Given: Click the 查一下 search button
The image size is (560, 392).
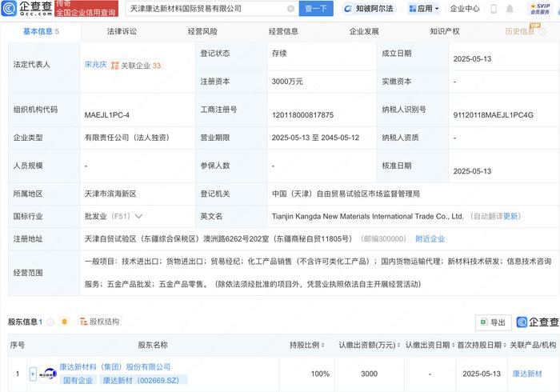Looking at the screenshot, I should 316,9.
